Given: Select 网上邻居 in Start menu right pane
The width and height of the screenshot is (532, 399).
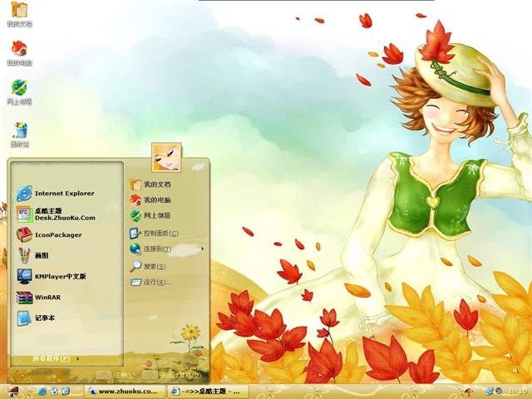Looking at the screenshot, I should coord(150,215).
